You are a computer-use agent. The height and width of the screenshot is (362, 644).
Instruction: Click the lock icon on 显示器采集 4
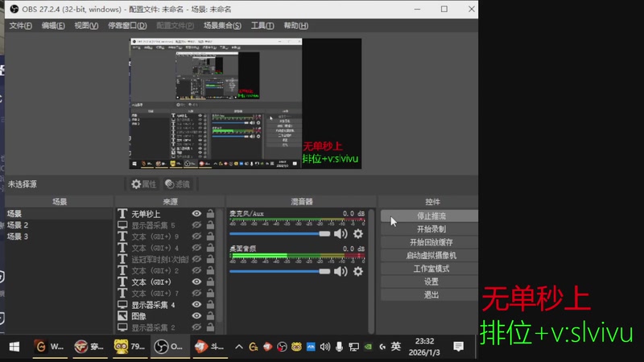pos(210,305)
